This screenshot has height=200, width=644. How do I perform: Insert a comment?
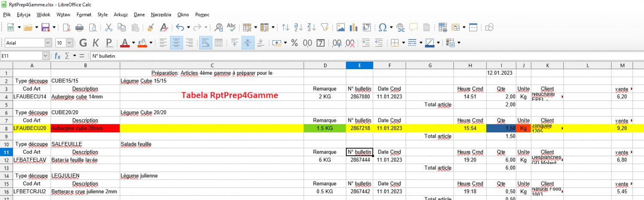[x=413, y=27]
